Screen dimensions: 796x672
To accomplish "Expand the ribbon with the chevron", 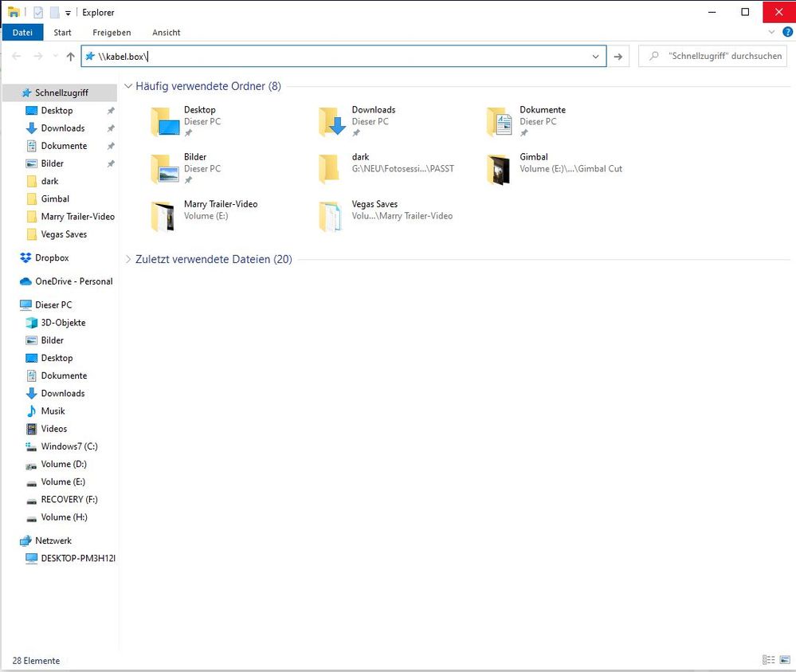I will (771, 32).
